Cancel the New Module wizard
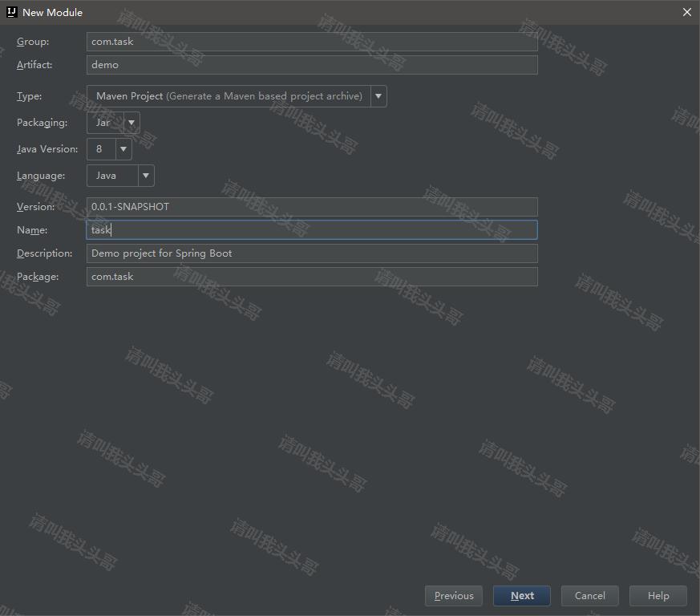Image resolution: width=700 pixels, height=616 pixels. pos(589,595)
